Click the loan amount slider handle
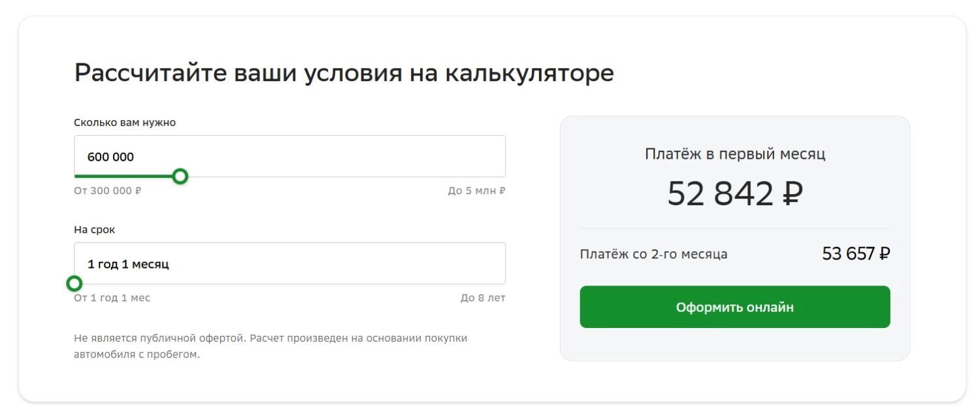980x411 pixels. click(x=180, y=176)
